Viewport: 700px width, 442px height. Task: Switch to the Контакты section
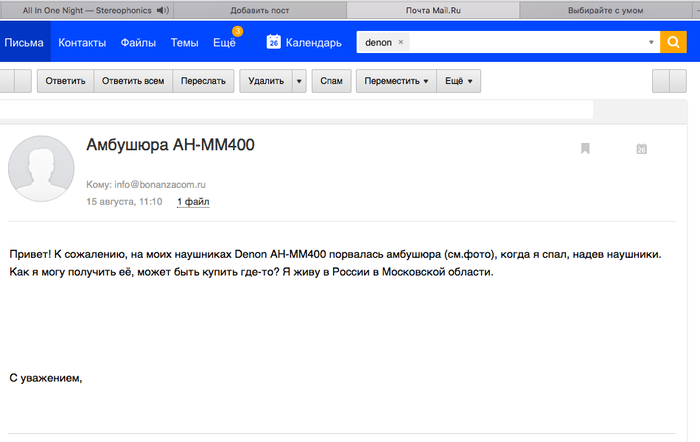pos(82,43)
